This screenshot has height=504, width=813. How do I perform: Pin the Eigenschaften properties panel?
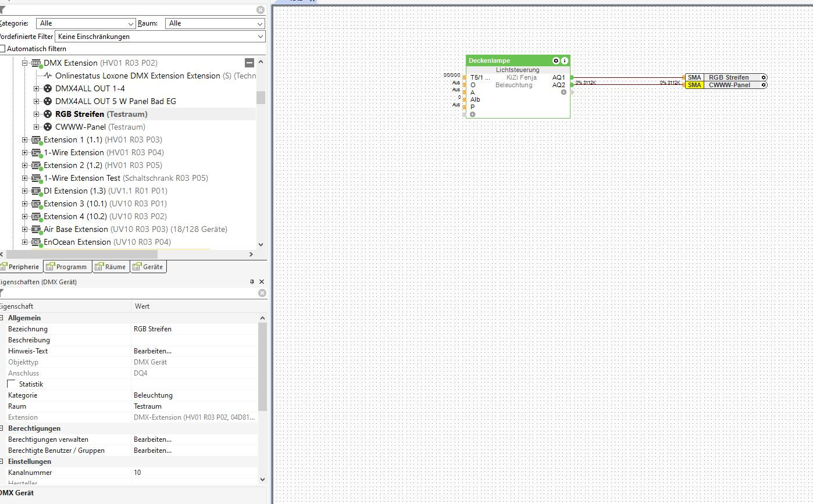(x=252, y=282)
